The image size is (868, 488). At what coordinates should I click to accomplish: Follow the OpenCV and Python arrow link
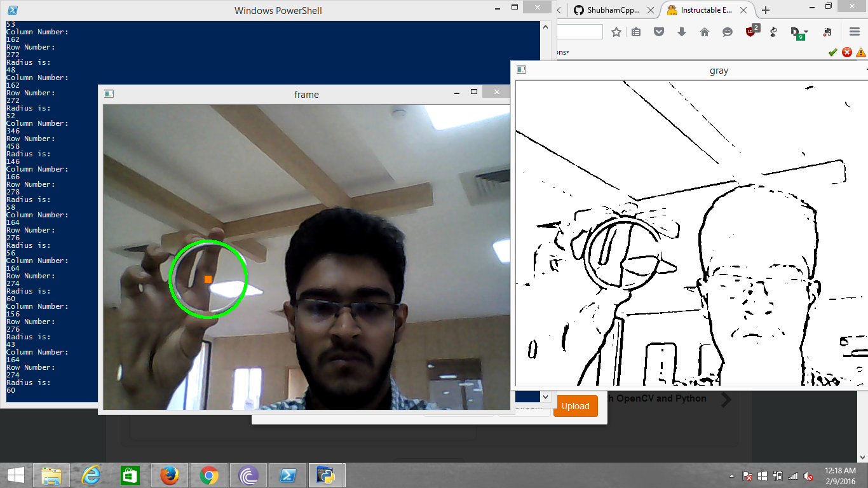point(724,398)
